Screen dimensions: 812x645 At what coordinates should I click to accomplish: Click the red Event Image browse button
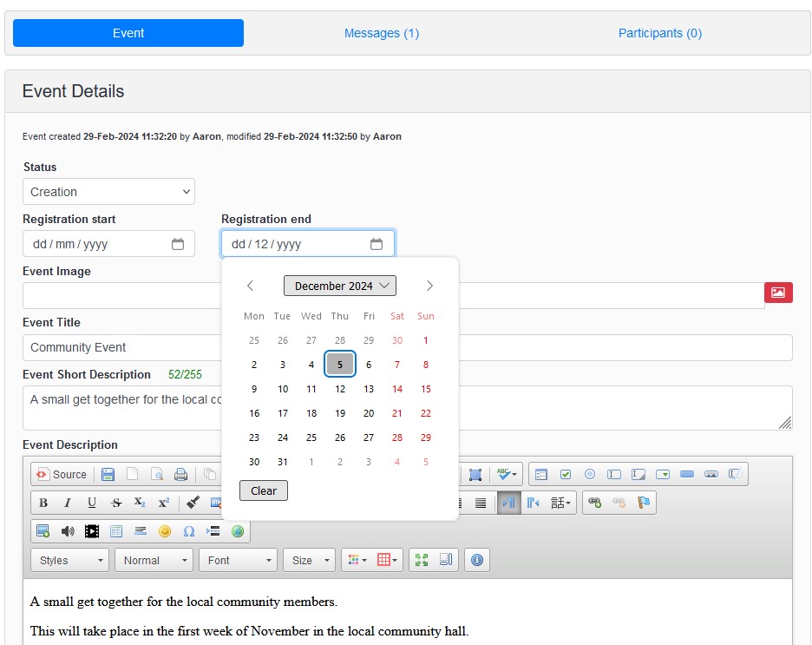(778, 293)
